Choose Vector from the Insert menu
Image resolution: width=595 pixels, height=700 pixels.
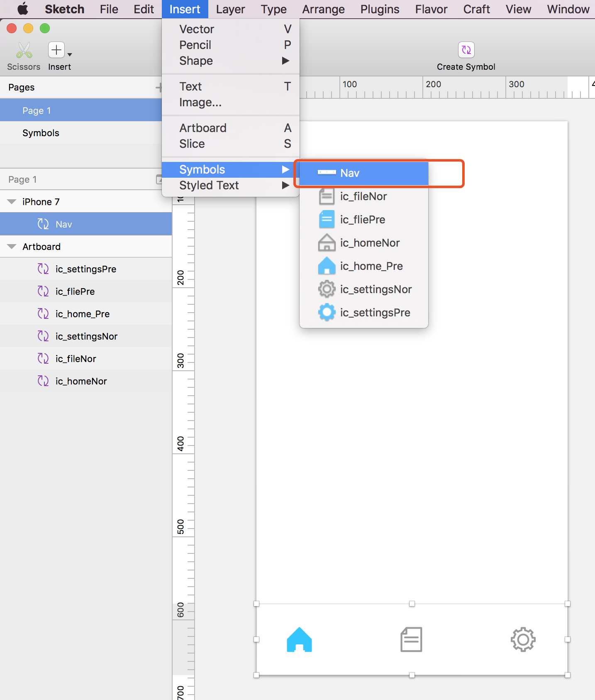(x=231, y=29)
